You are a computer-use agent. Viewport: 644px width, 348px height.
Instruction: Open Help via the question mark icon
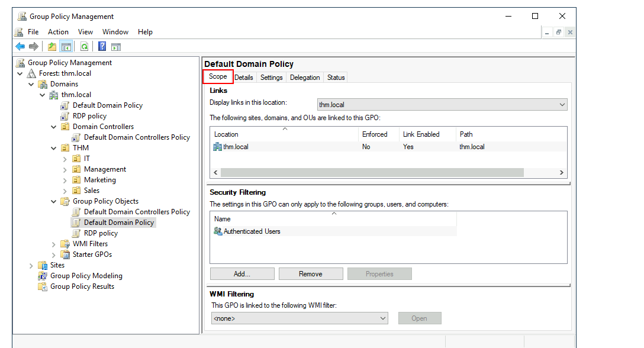point(102,46)
